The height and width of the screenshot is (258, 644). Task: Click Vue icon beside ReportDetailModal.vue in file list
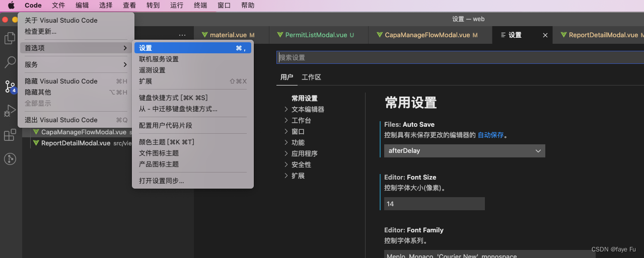click(36, 143)
